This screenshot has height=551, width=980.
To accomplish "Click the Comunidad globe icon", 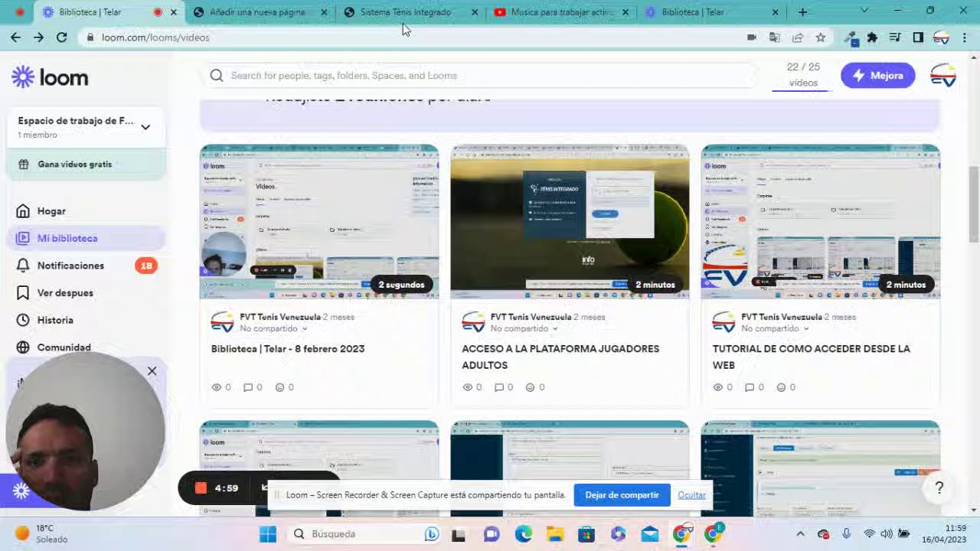I will pyautogui.click(x=23, y=347).
